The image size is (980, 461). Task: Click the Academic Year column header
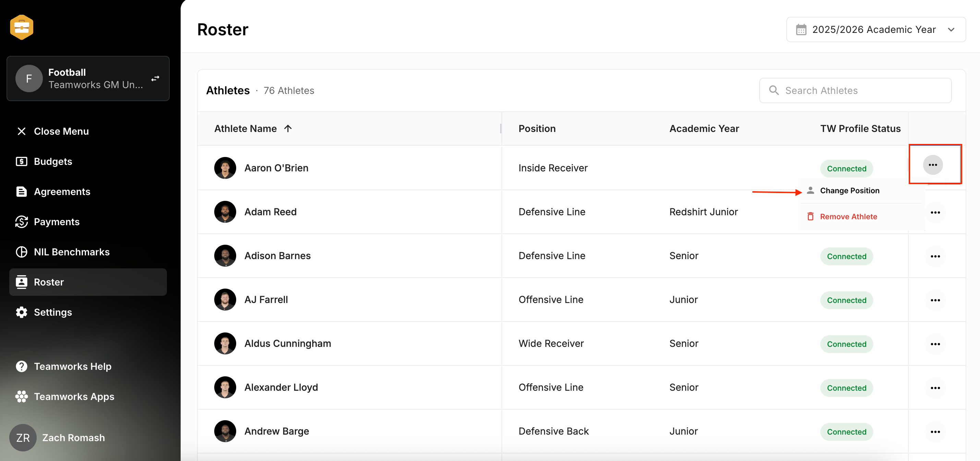(x=704, y=129)
